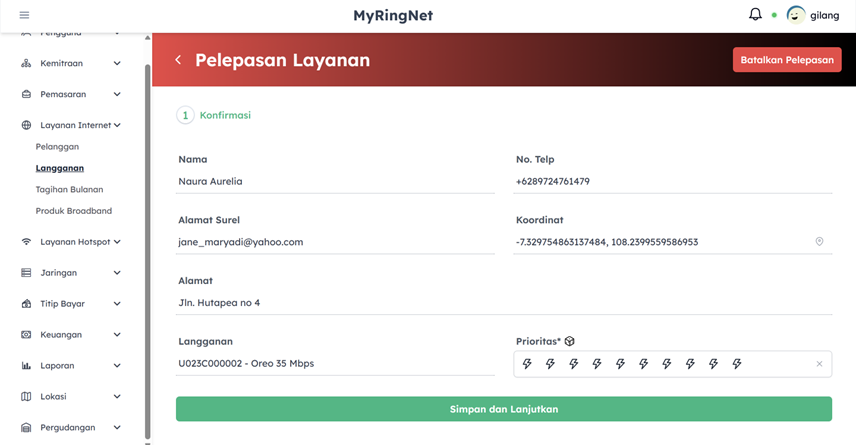Select the last lightning bolt priority
This screenshot has height=445, width=856.
click(x=737, y=364)
